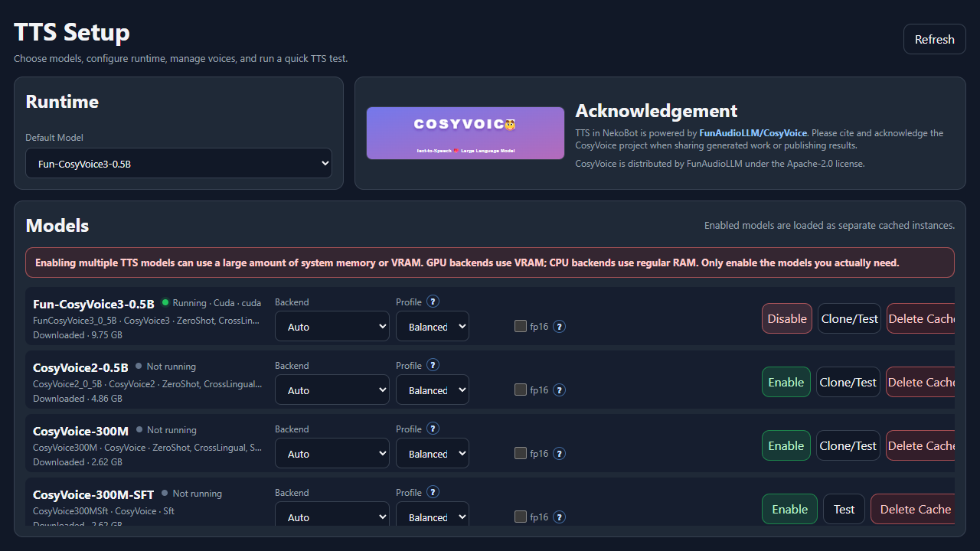This screenshot has width=980, height=551.
Task: Click Clone/Test in the CosyVoice-300M row
Action: click(x=848, y=445)
